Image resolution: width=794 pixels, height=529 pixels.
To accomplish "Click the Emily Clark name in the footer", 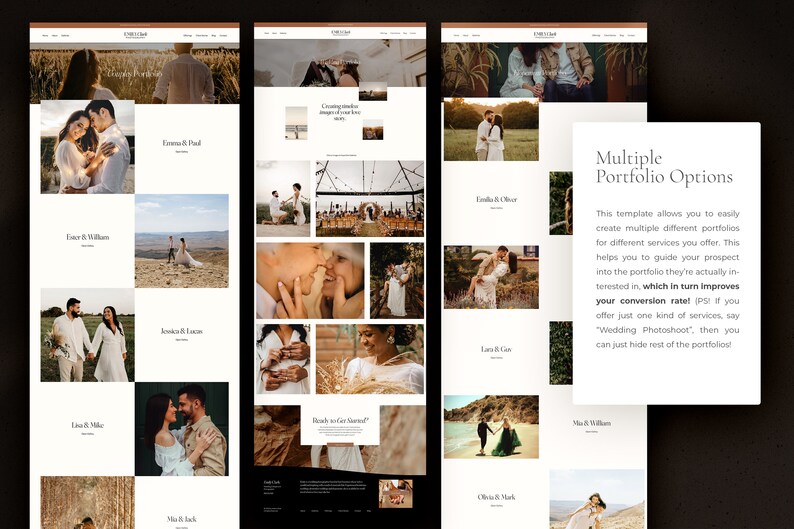I will 272,482.
